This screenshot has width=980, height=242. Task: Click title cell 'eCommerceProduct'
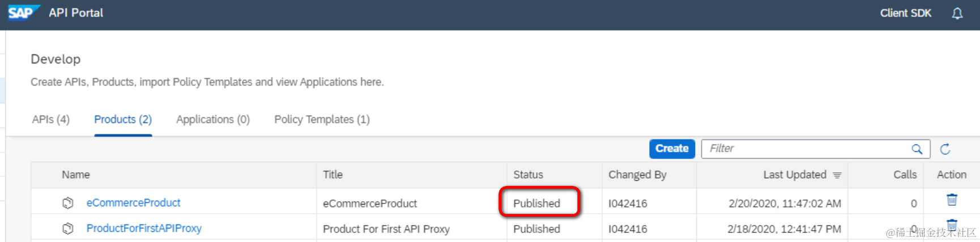(x=370, y=203)
